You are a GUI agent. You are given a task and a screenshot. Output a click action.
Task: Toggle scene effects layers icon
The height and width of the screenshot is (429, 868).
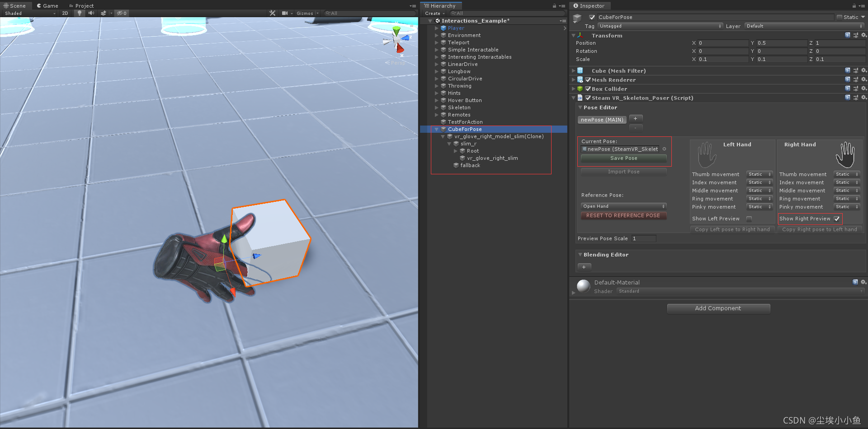point(104,13)
